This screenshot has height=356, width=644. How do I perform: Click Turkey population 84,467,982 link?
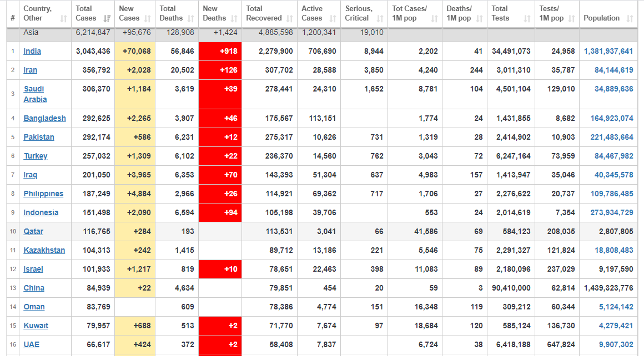pyautogui.click(x=613, y=156)
